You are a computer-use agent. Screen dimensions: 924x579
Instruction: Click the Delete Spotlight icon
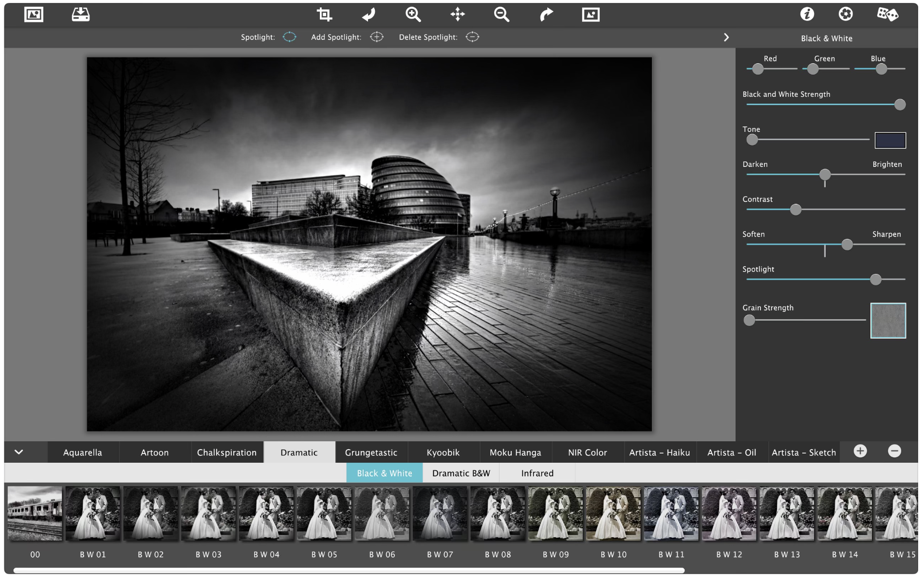click(x=472, y=37)
